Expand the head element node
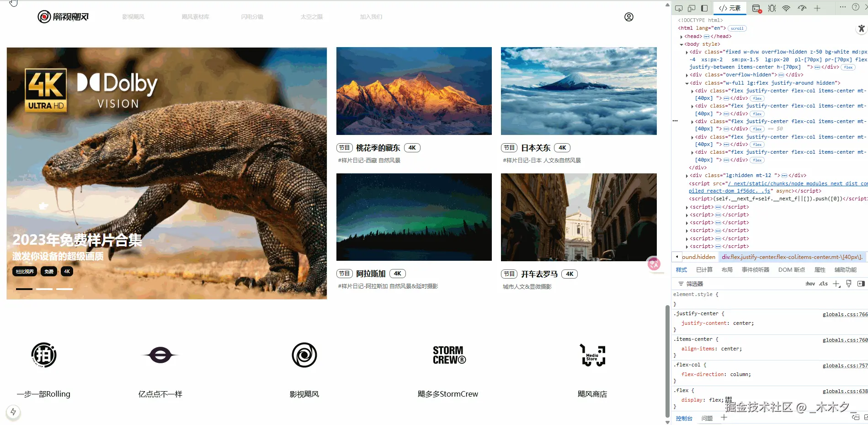Screen dimensions: 868x425 coord(682,37)
